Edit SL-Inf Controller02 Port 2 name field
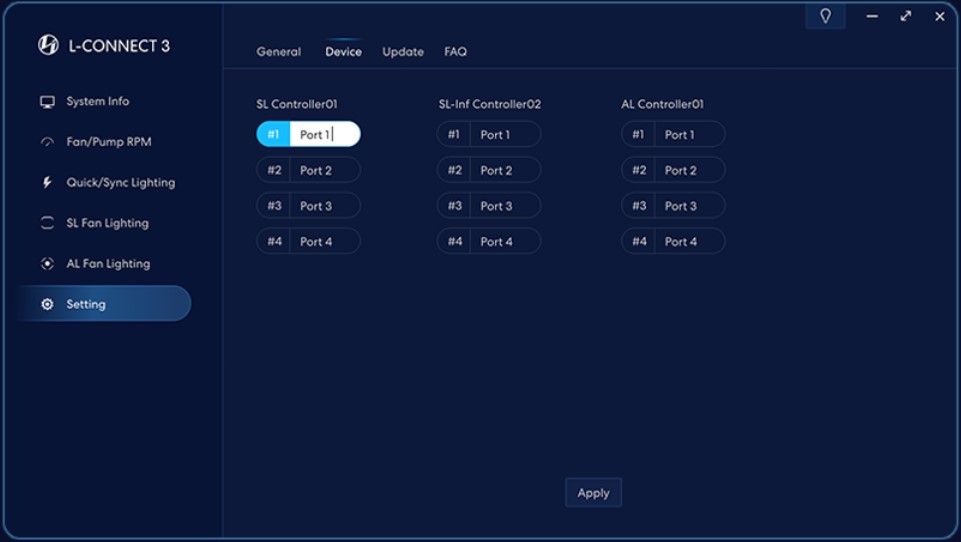This screenshot has width=961, height=542. pos(505,170)
